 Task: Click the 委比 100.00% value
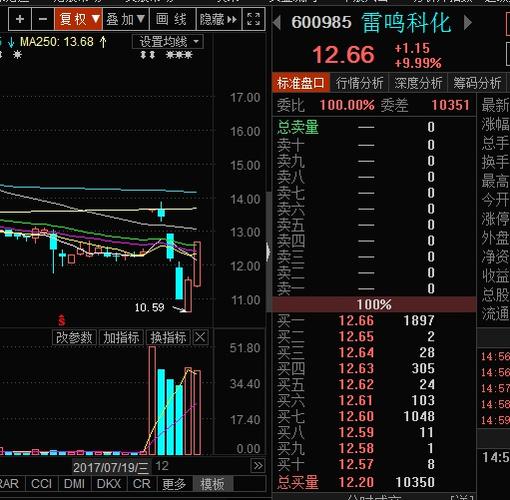[x=347, y=105]
